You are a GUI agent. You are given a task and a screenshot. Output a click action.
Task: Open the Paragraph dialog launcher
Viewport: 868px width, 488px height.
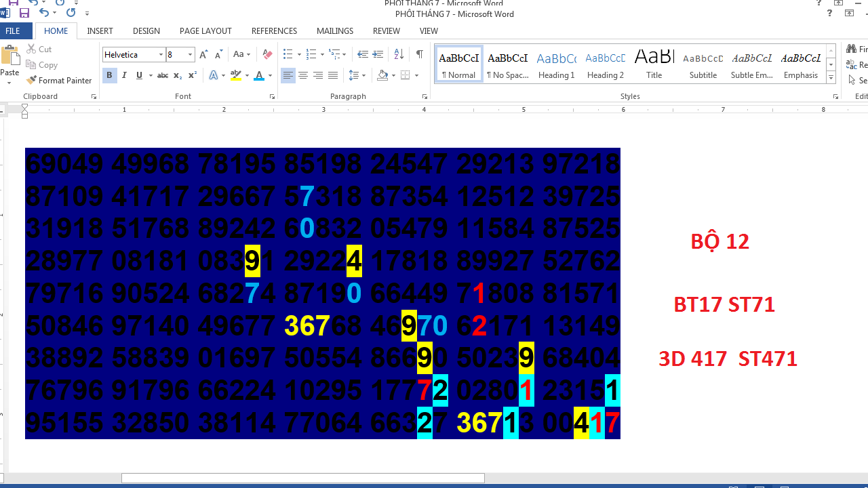(425, 97)
